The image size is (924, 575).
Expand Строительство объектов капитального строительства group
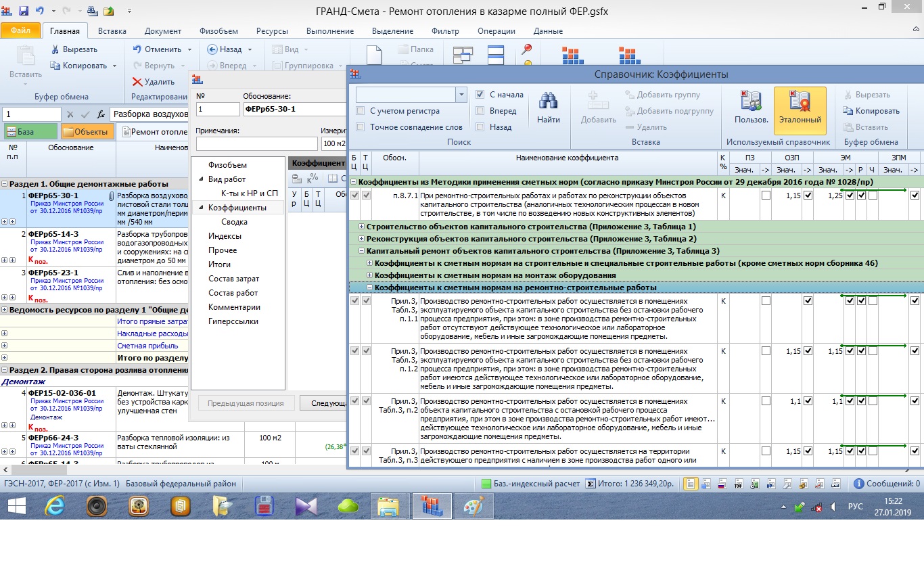[361, 227]
